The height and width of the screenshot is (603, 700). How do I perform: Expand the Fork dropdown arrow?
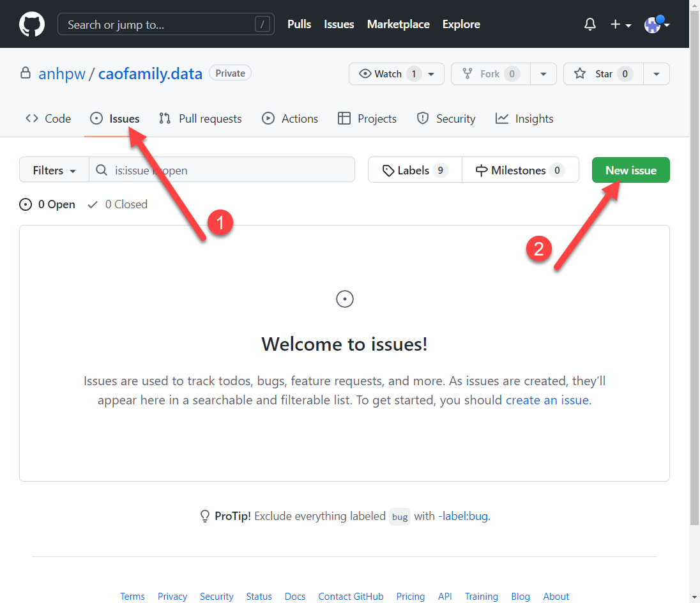pos(544,74)
